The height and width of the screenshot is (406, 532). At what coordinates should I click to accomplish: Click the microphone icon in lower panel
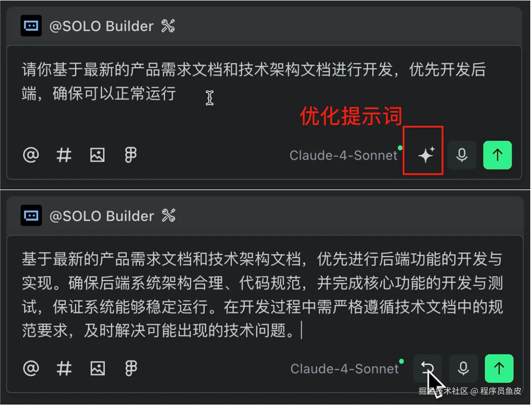pos(463,368)
